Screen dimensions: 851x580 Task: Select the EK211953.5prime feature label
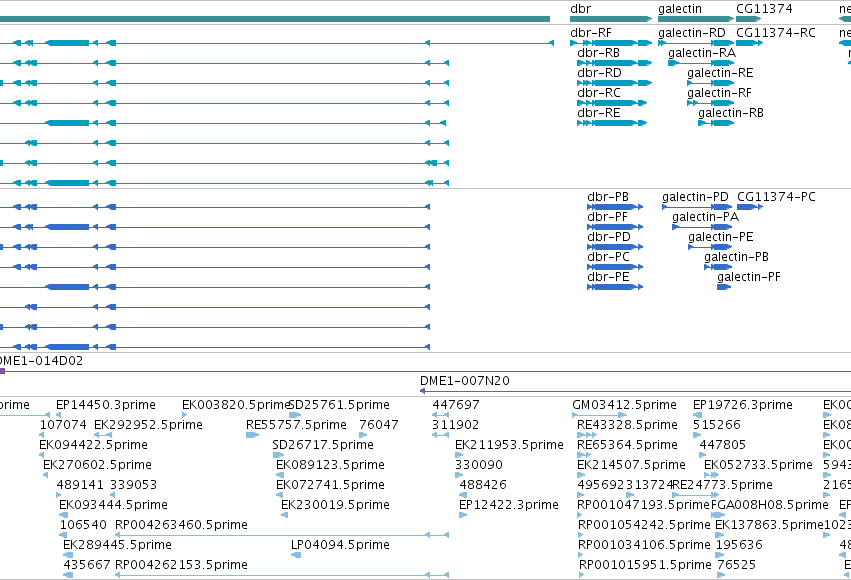click(x=509, y=445)
